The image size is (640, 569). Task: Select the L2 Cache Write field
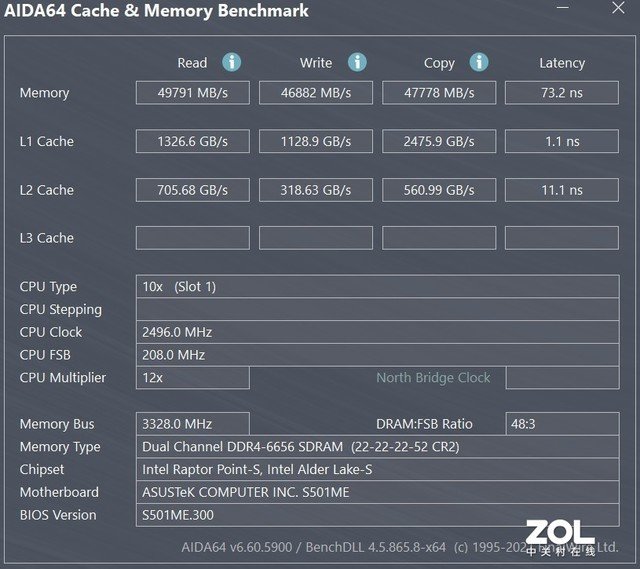315,190
